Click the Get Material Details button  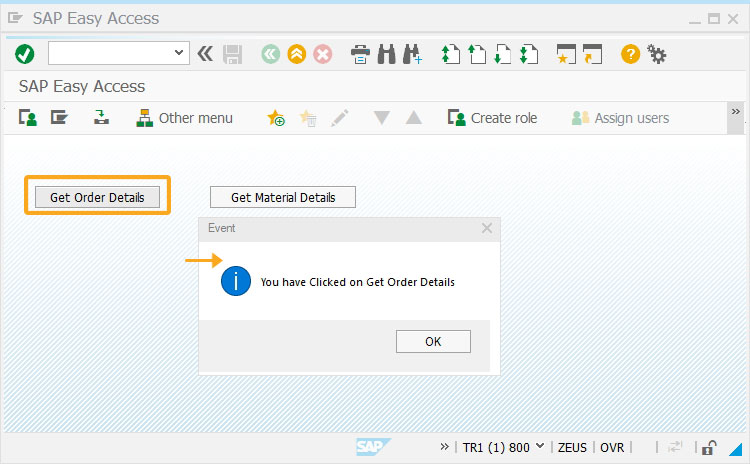(x=283, y=197)
